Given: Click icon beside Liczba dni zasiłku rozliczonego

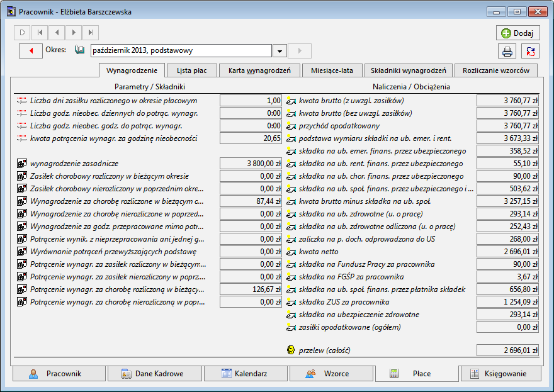Looking at the screenshot, I should (21, 101).
